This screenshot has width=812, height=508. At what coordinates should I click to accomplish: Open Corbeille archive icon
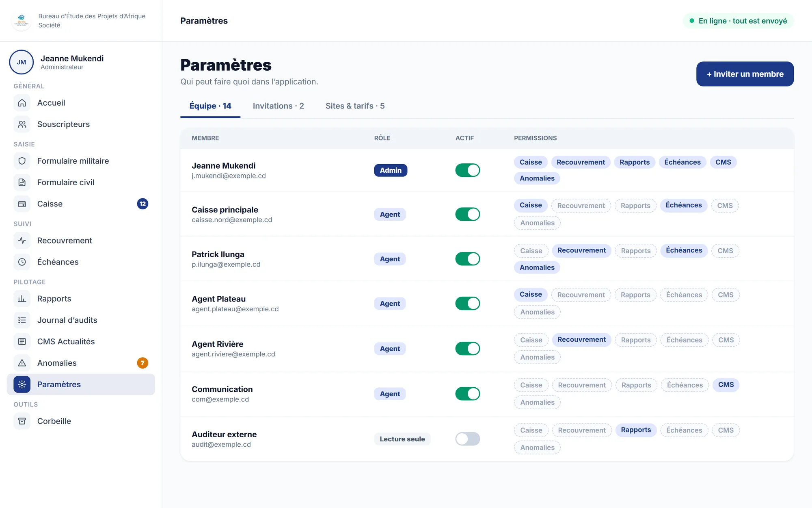coord(22,421)
